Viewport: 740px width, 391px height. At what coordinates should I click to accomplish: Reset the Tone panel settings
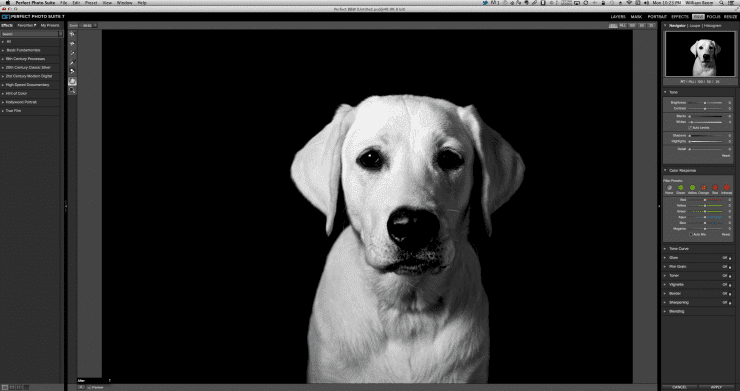tap(726, 156)
